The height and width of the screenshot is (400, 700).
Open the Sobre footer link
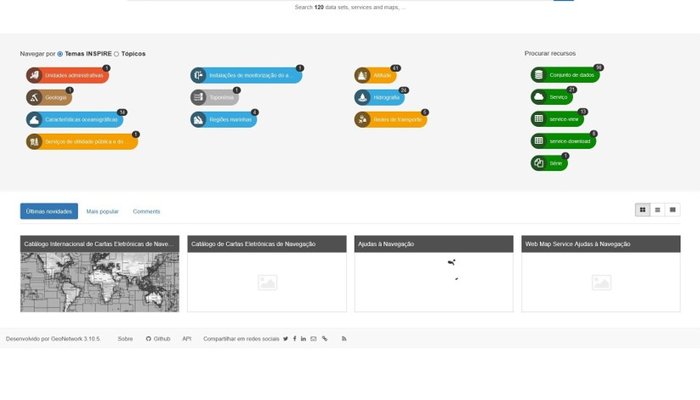click(x=125, y=339)
